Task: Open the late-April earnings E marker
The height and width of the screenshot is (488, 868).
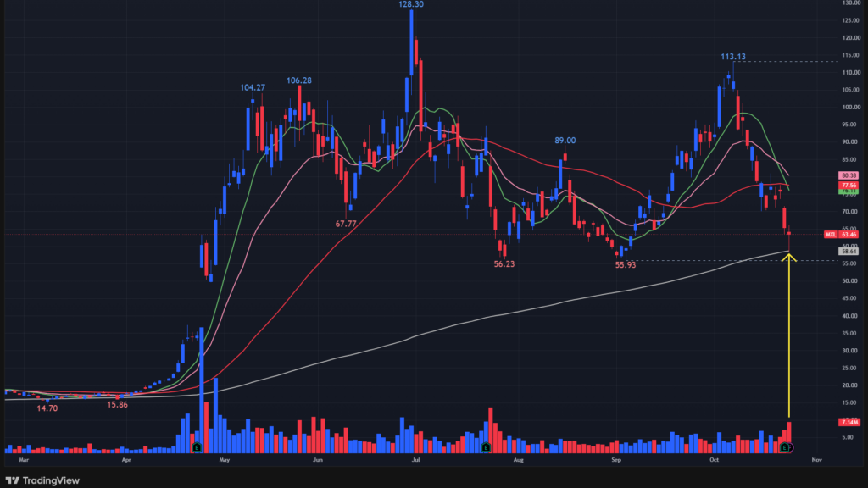Action: click(x=197, y=447)
